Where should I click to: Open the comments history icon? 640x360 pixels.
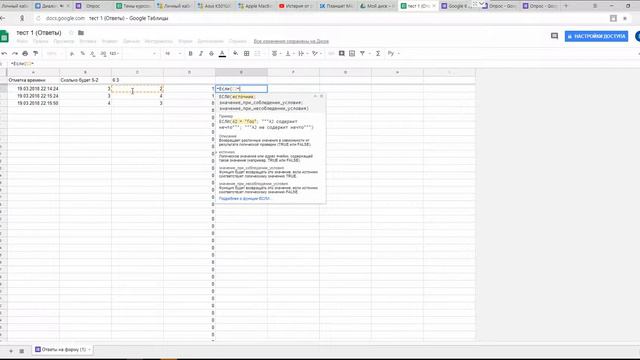pos(554,36)
